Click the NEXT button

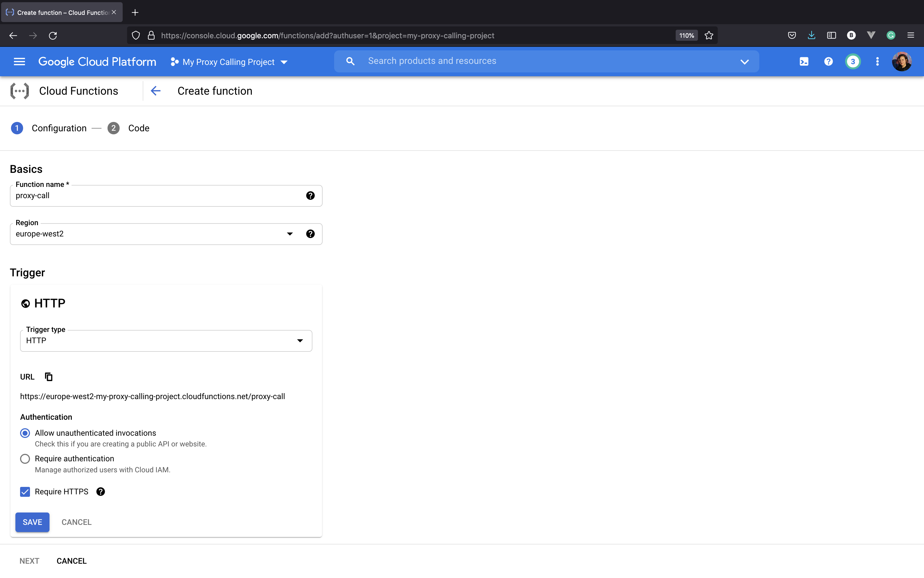(x=29, y=561)
